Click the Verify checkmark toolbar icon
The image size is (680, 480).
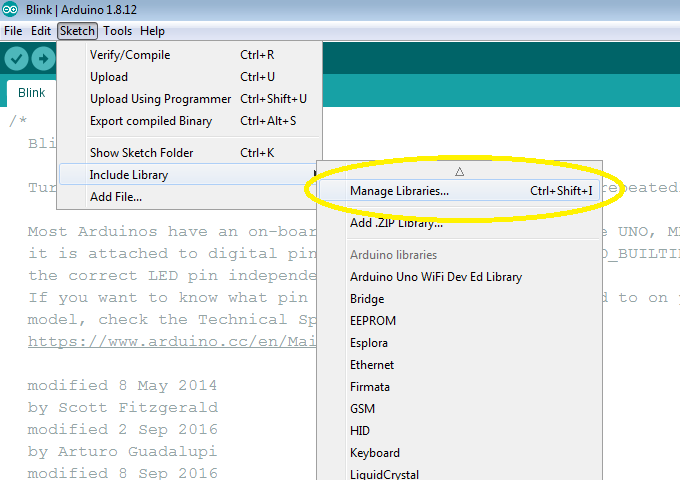15,58
